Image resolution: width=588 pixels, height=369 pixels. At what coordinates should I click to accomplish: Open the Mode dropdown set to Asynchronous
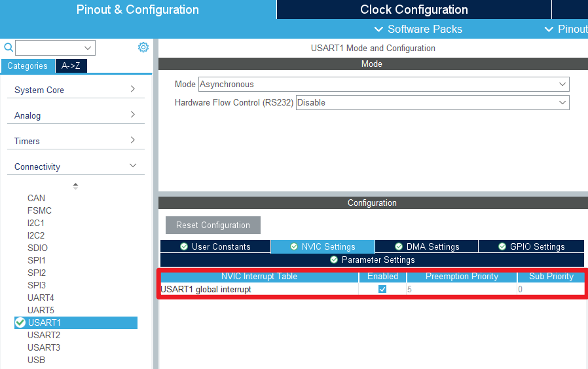tap(384, 84)
